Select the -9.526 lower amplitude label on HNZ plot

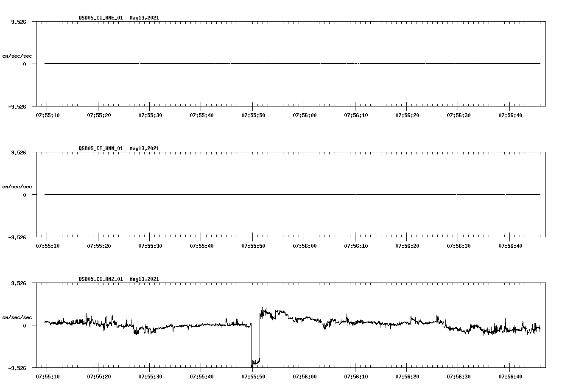[17, 368]
